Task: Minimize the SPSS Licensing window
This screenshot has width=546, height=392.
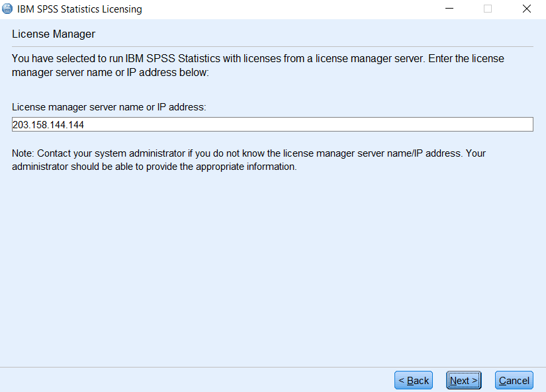Action: click(x=449, y=9)
